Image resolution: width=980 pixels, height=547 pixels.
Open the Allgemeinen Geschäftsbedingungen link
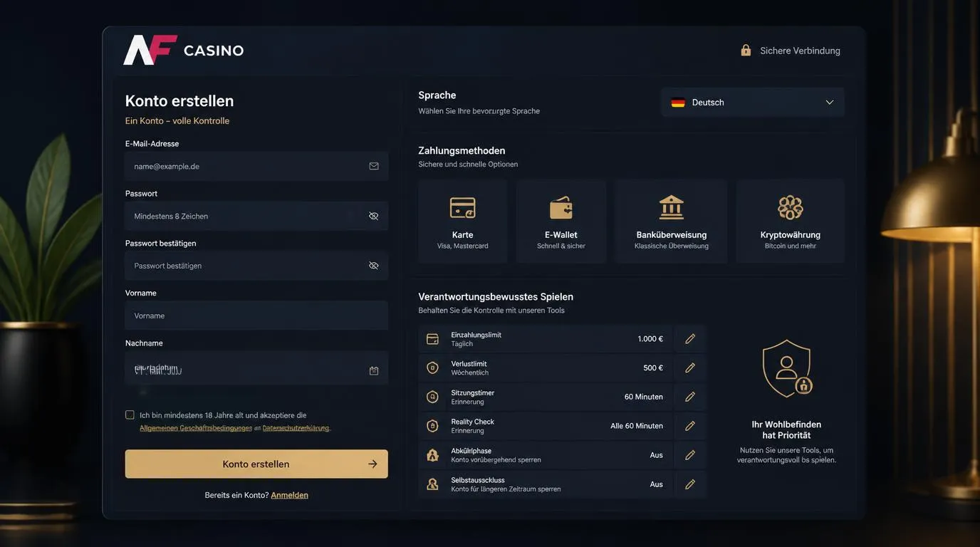196,428
